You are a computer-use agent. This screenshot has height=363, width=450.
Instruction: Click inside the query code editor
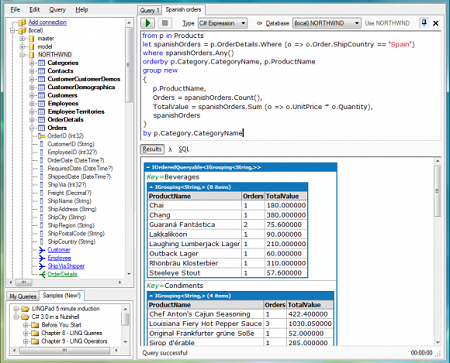[291, 85]
